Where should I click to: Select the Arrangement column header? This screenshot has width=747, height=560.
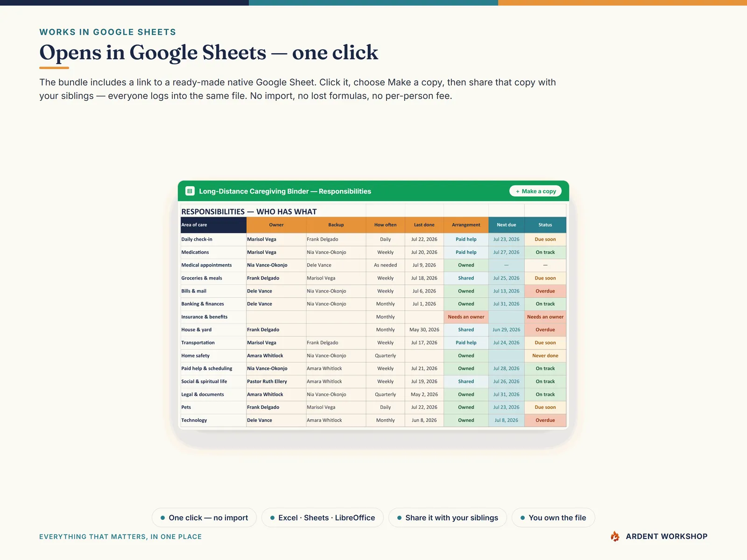(466, 225)
